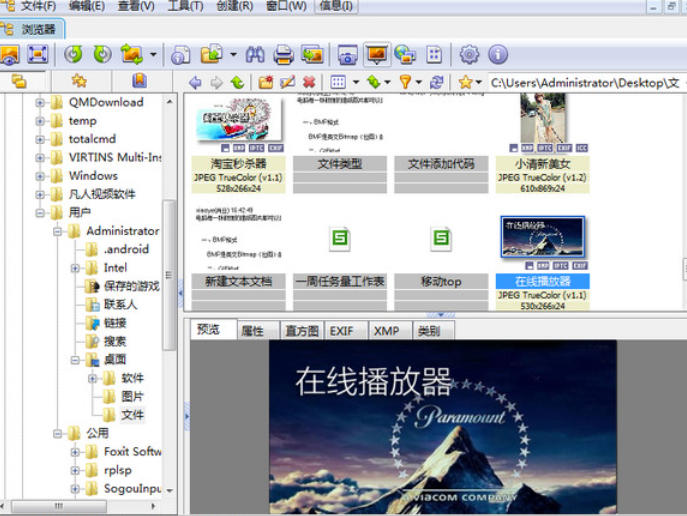Switch to the 直方图 tab
The image size is (687, 516).
[302, 331]
